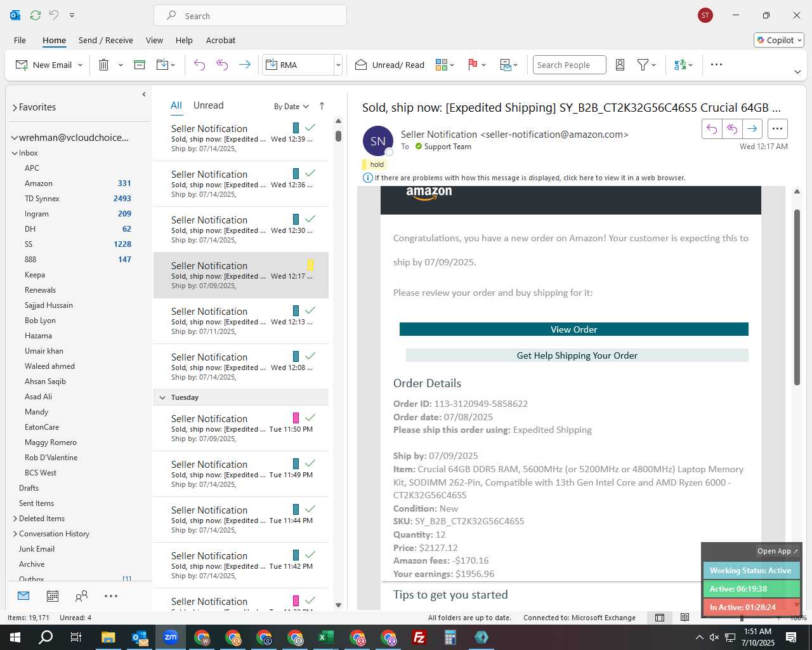This screenshot has width=812, height=650.
Task: Click the Archive icon in ribbon
Action: pos(140,65)
